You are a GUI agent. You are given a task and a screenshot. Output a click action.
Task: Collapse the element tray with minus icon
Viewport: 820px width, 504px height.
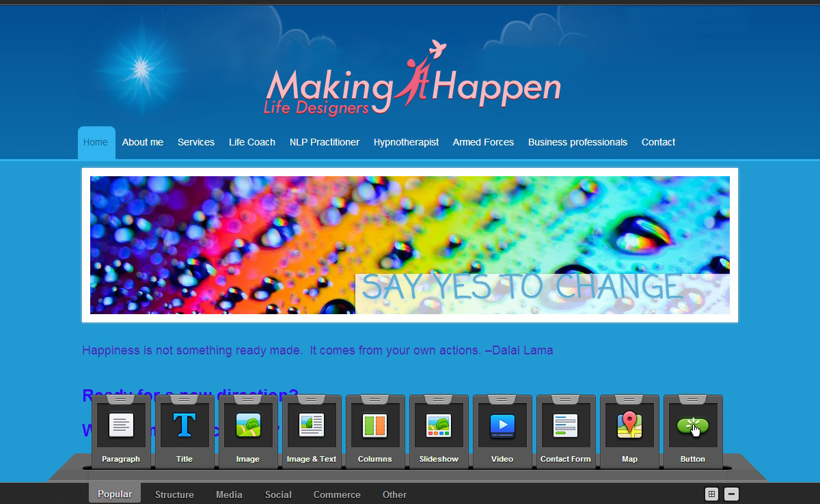point(731,494)
